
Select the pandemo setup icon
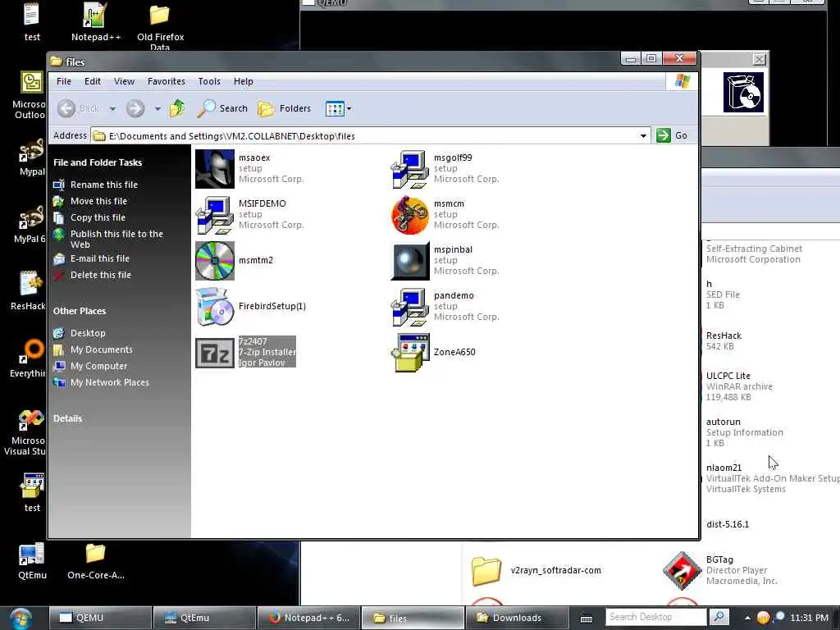pyautogui.click(x=410, y=307)
